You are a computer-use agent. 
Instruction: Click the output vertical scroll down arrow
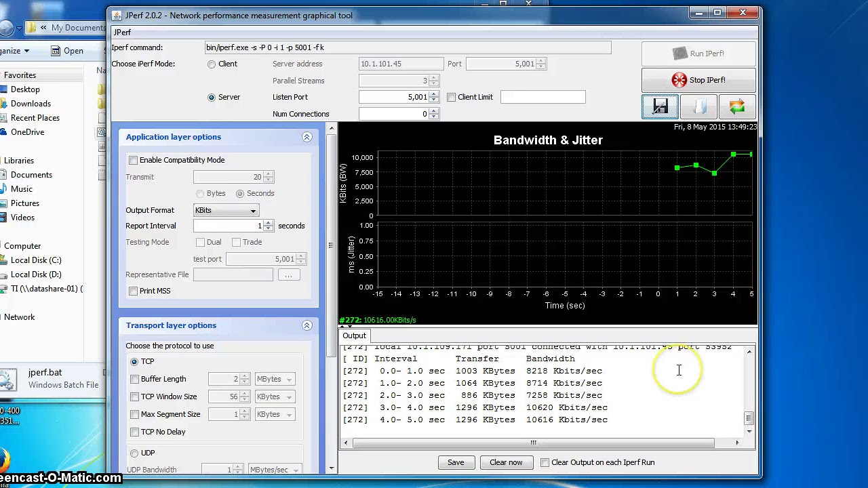click(x=749, y=431)
